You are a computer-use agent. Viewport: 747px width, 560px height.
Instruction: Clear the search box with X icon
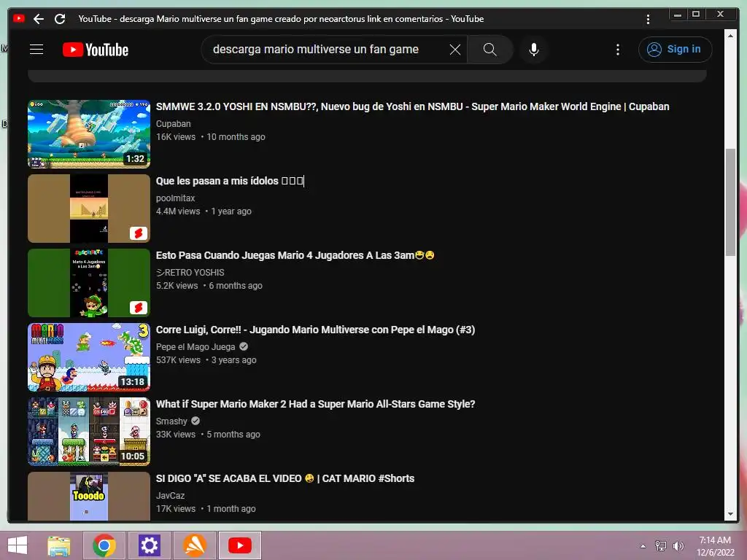click(x=455, y=50)
